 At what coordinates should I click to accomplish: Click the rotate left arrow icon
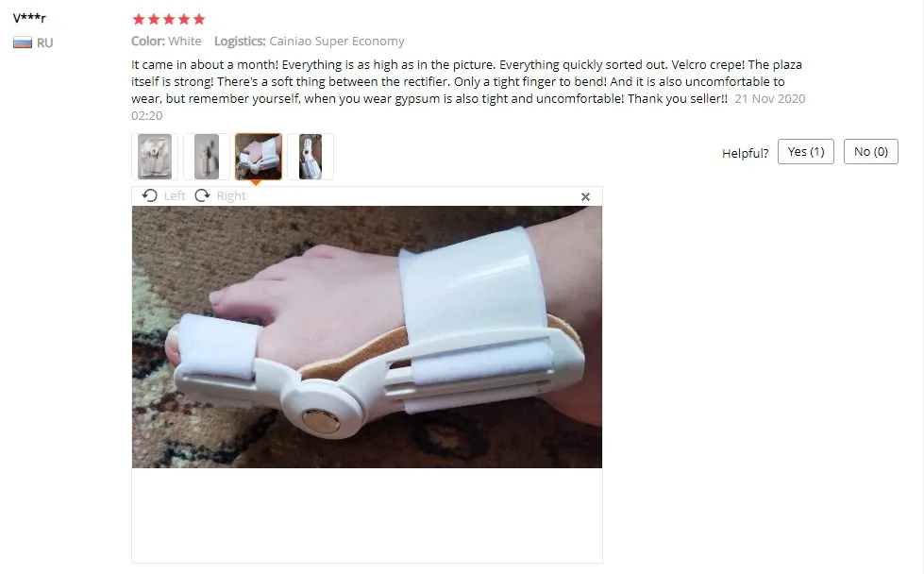(x=150, y=195)
